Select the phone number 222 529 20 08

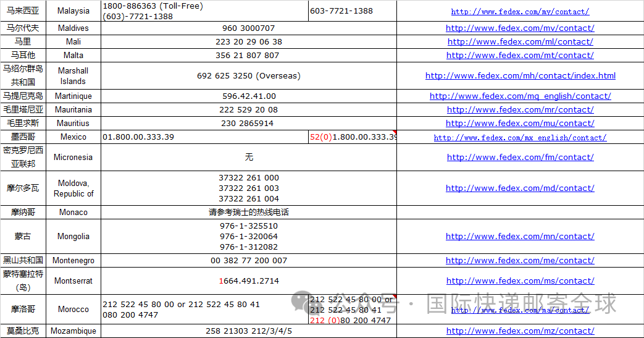248,110
